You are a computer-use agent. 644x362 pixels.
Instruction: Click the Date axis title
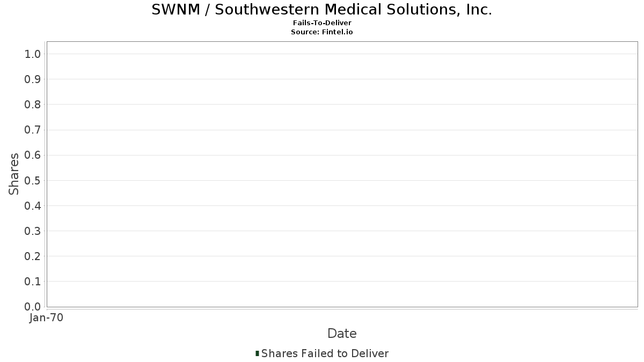pos(342,334)
